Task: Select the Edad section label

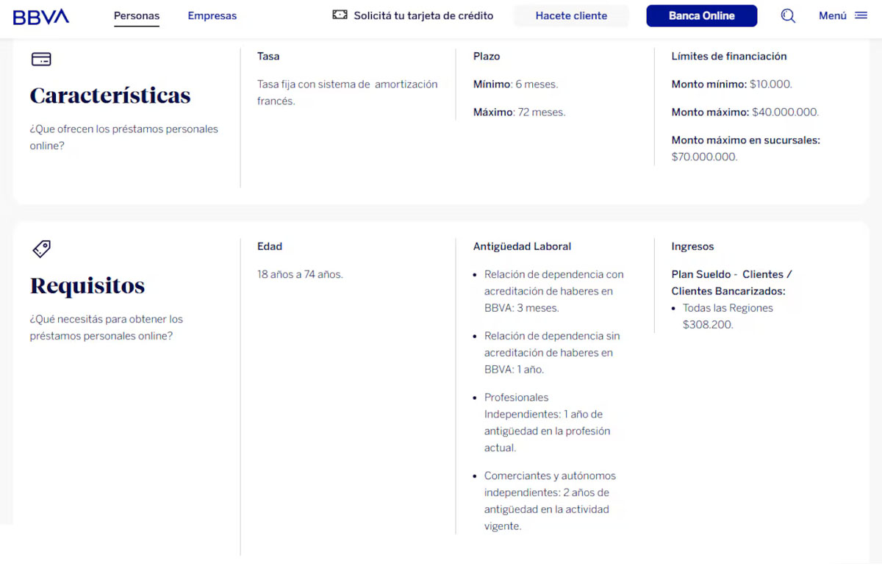Action: [x=269, y=246]
